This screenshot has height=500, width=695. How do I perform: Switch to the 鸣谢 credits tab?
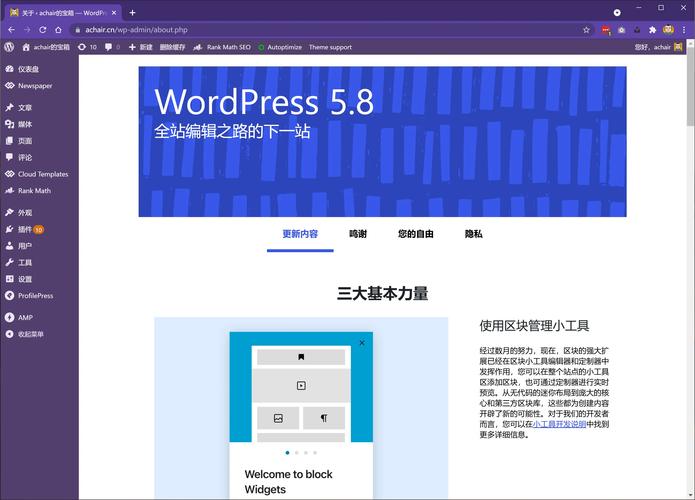click(x=358, y=234)
